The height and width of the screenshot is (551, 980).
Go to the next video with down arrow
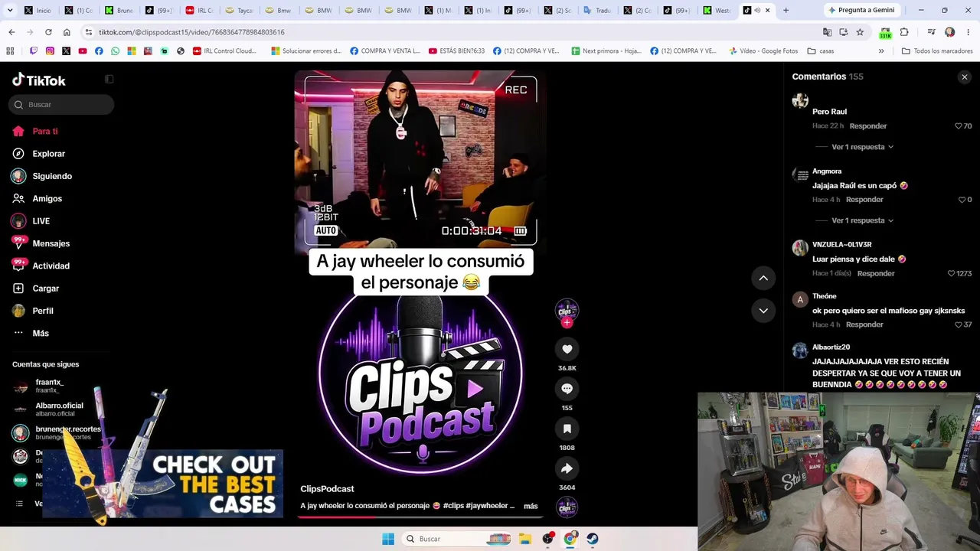click(x=763, y=310)
